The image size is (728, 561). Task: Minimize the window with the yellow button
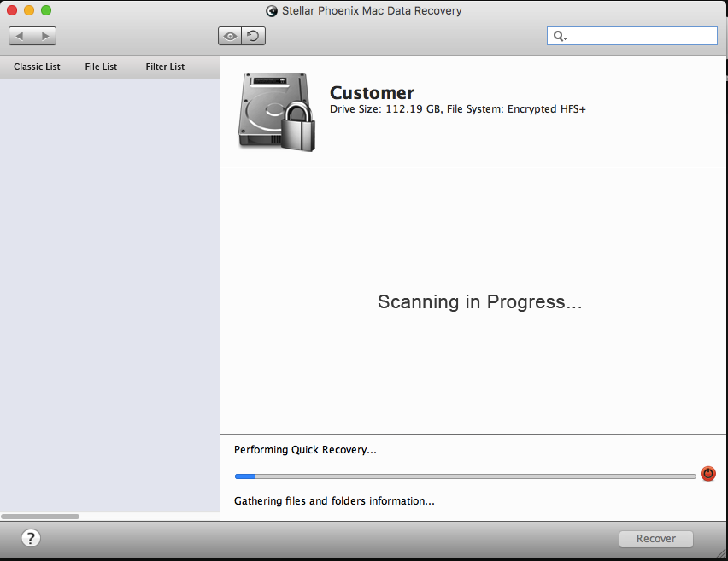29,10
